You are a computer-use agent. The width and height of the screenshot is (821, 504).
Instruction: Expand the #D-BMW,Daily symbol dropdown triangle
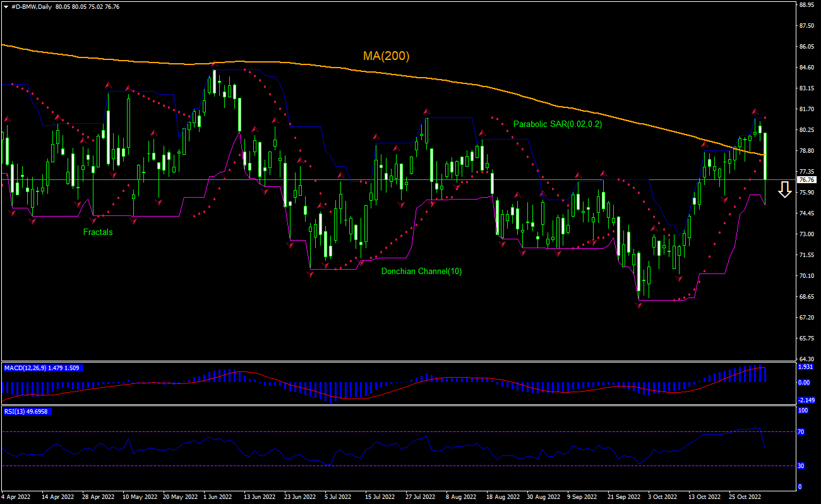click(x=6, y=6)
